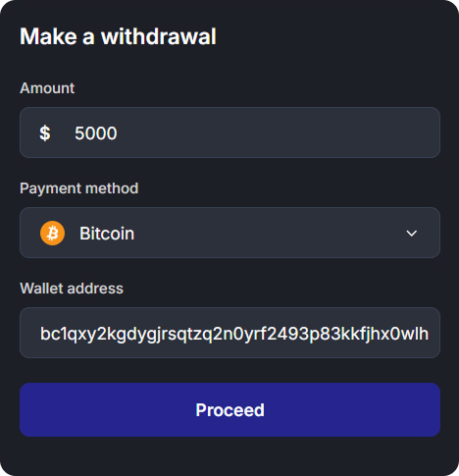The image size is (459, 476).
Task: Place cursor on the 5000 amount value
Action: click(96, 133)
